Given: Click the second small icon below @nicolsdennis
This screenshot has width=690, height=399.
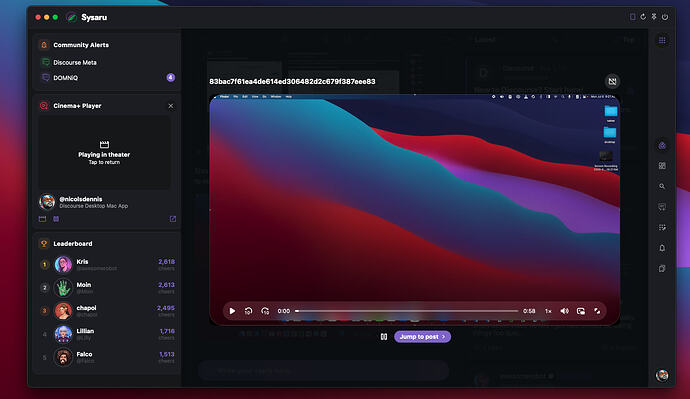Looking at the screenshot, I should click(x=56, y=219).
